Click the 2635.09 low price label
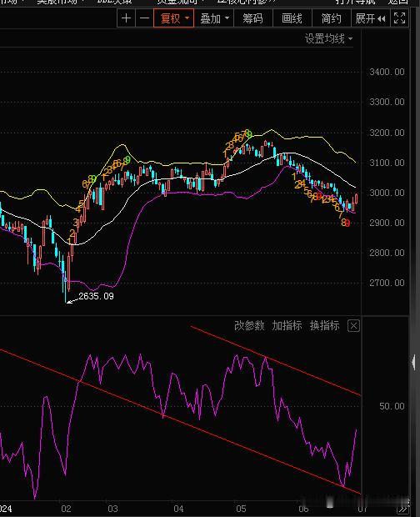The image size is (420, 517). [x=96, y=296]
